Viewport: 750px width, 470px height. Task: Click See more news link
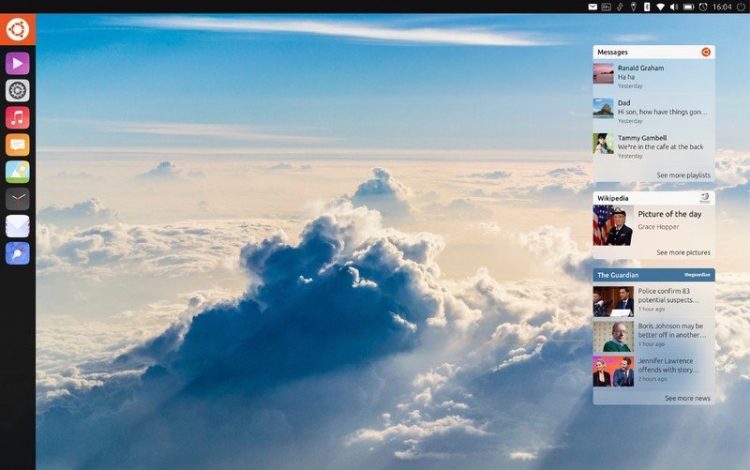(687, 398)
